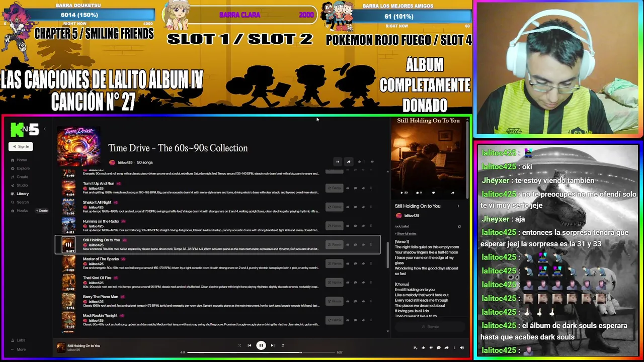This screenshot has height=362, width=644.
Task: Open Labs in the sidebar
Action: click(x=18, y=340)
